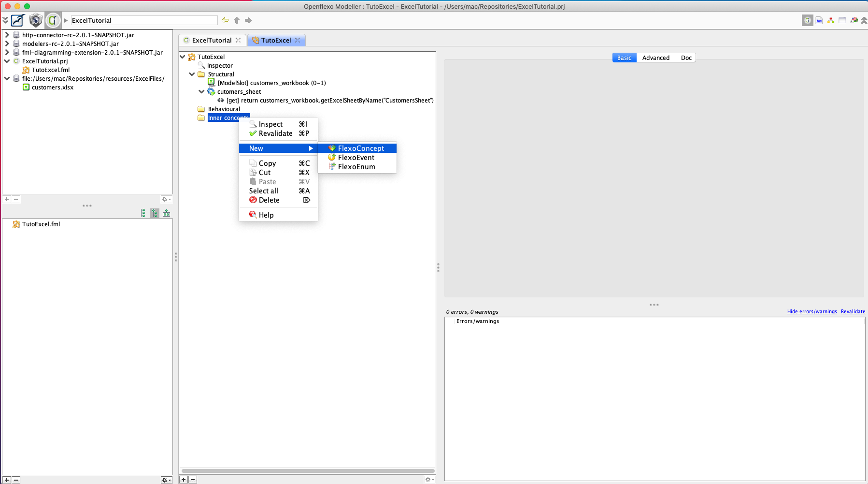Collapse the ExcelTutorial.prj node
The height and width of the screenshot is (484, 868).
point(7,61)
